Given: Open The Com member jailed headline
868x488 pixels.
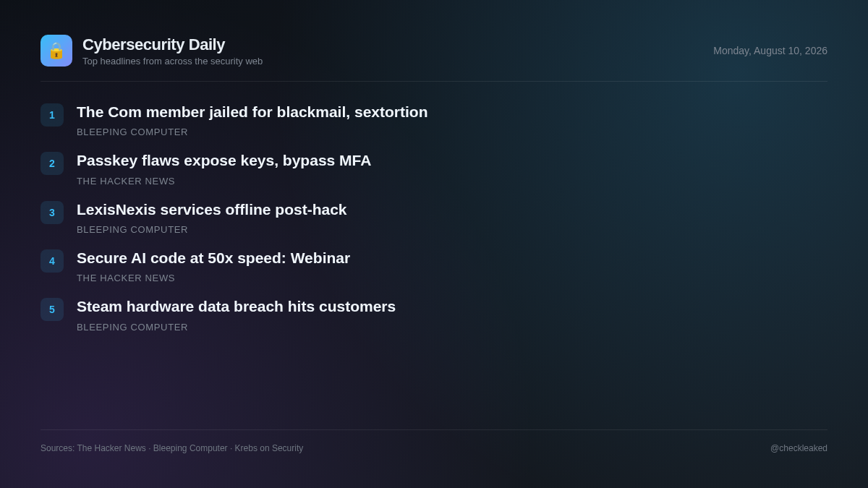Looking at the screenshot, I should pos(252,112).
